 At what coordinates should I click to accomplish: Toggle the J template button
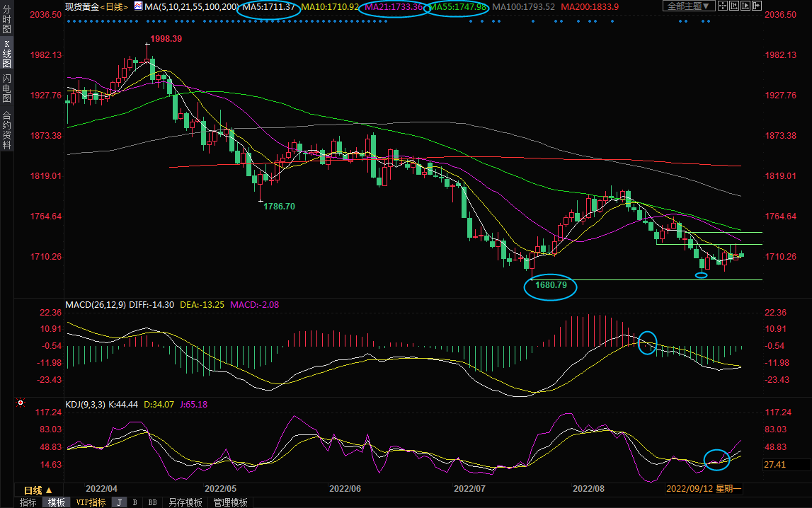pos(119,502)
